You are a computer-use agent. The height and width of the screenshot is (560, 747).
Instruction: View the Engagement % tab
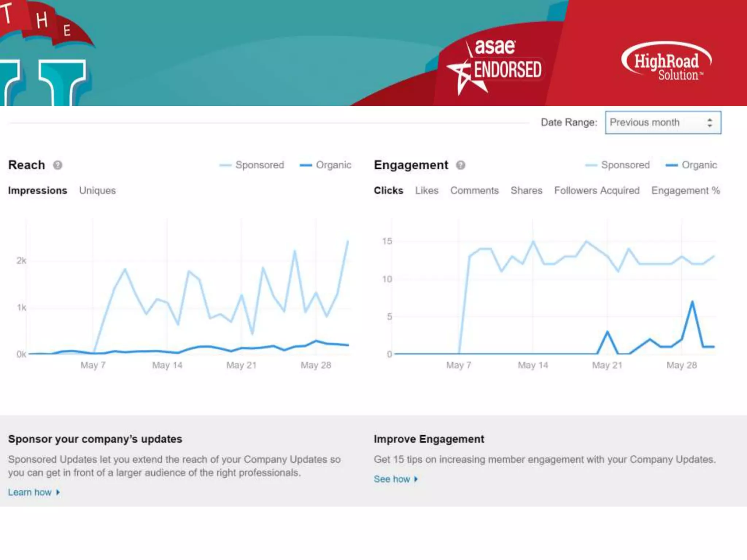[685, 191]
